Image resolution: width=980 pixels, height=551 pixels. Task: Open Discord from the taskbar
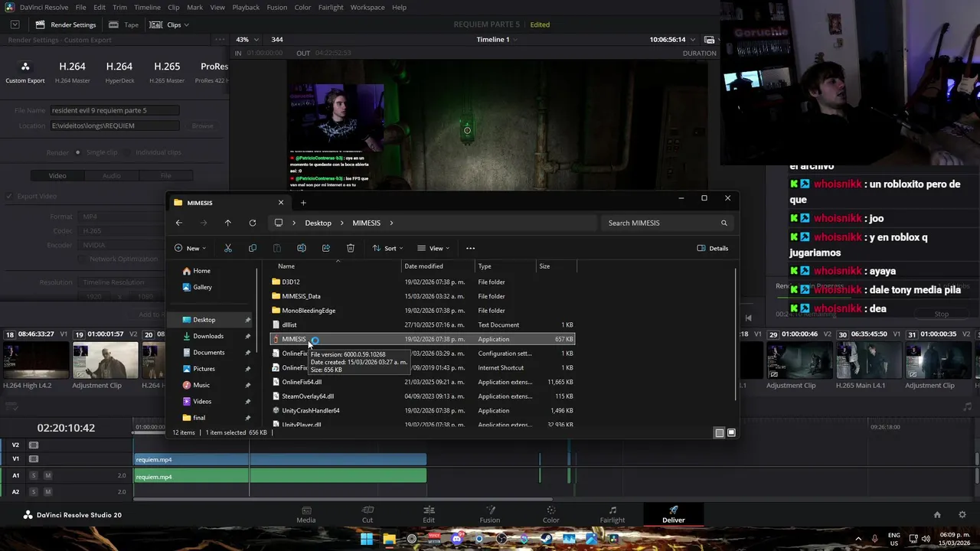coord(457,539)
